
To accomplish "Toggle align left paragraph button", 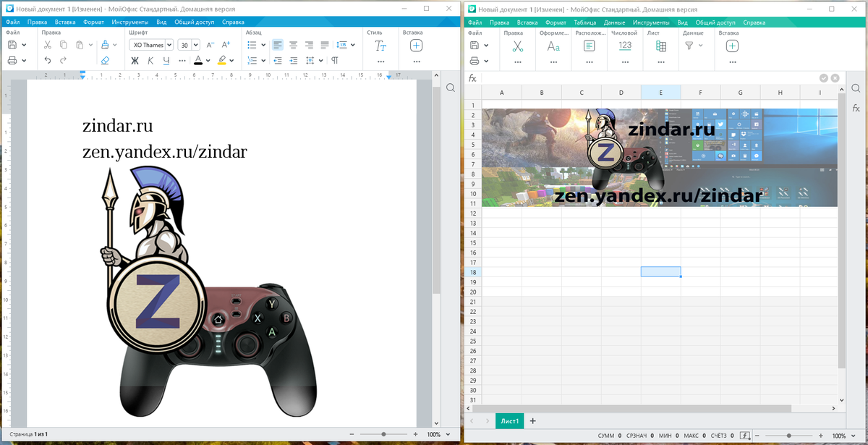I will (x=278, y=45).
